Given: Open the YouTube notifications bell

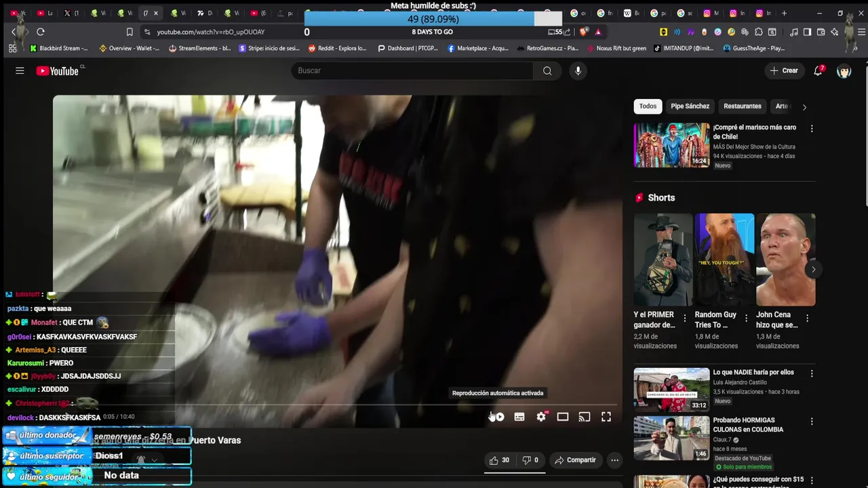Looking at the screenshot, I should point(818,70).
